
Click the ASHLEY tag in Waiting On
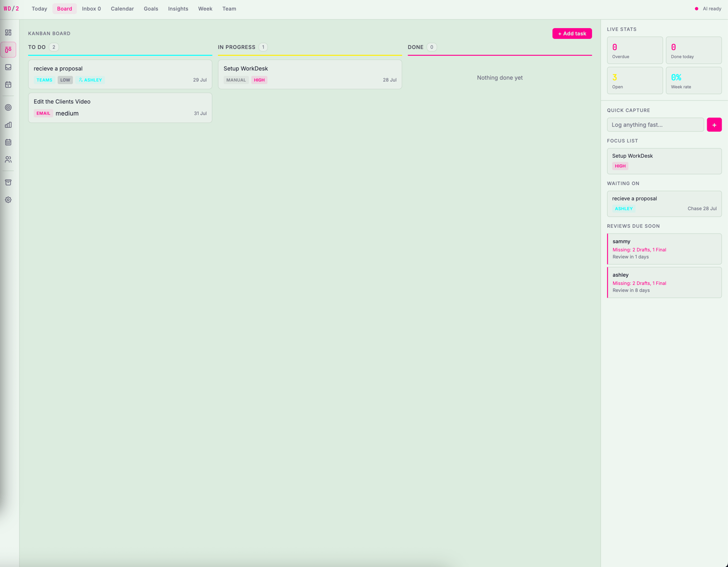click(x=624, y=209)
